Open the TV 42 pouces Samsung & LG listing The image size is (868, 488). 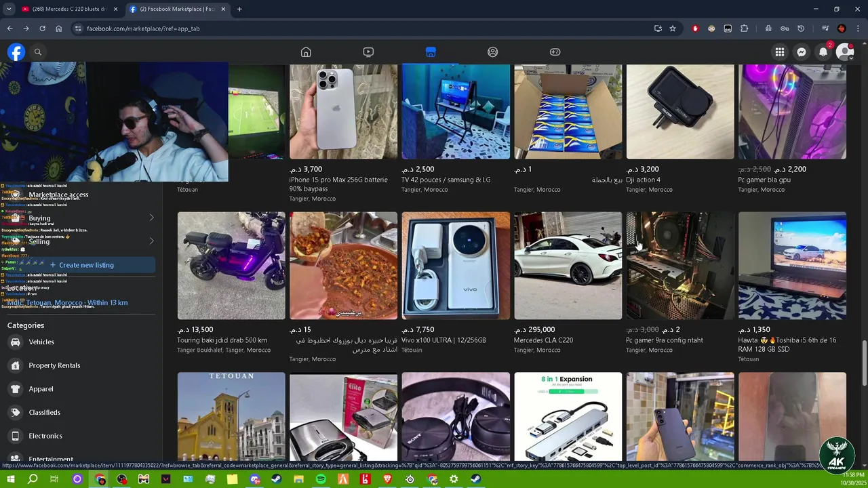pos(456,129)
